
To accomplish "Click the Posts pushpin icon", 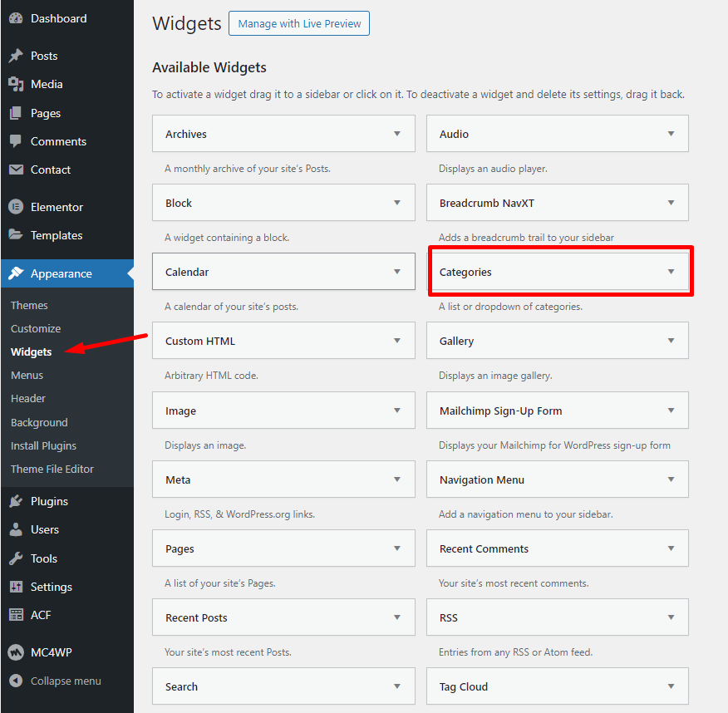I will coord(16,56).
